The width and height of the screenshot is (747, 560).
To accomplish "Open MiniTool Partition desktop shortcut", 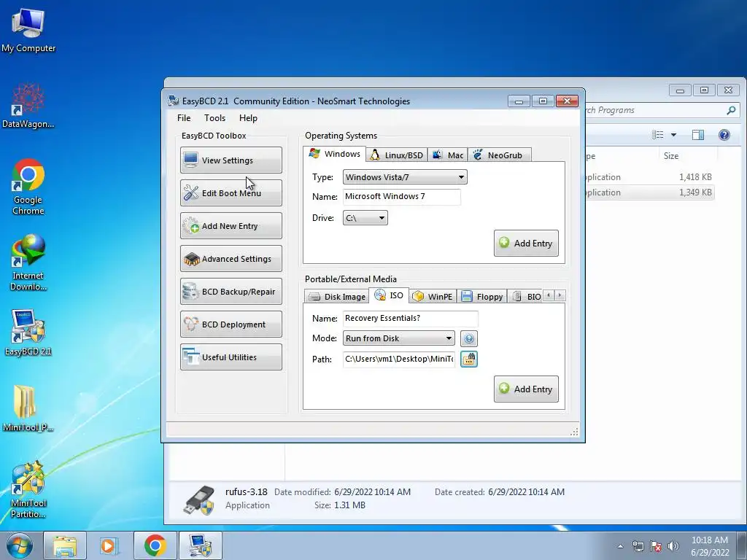I will click(28, 491).
